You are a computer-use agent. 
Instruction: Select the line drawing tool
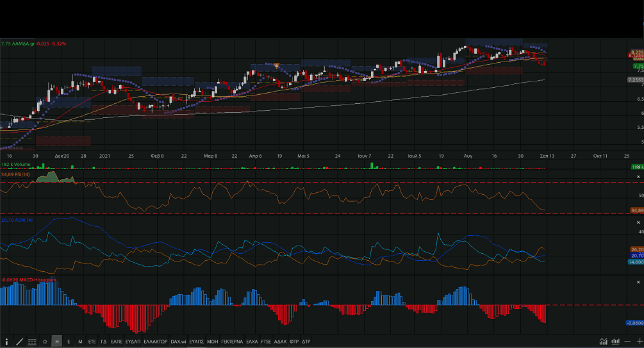pos(19,342)
